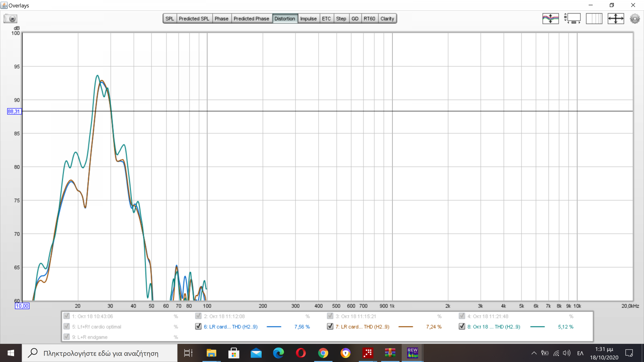Uncheck trace 8 Οκτ 18 THD checkbox
The width and height of the screenshot is (644, 362).
462,326
